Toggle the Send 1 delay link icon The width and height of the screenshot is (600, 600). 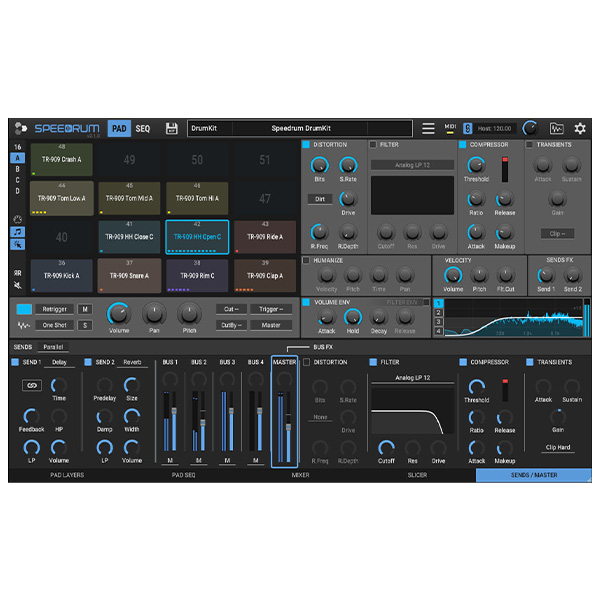click(32, 385)
